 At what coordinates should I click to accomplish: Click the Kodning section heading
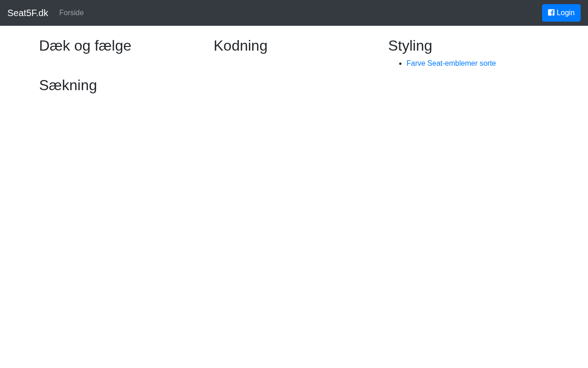(240, 46)
